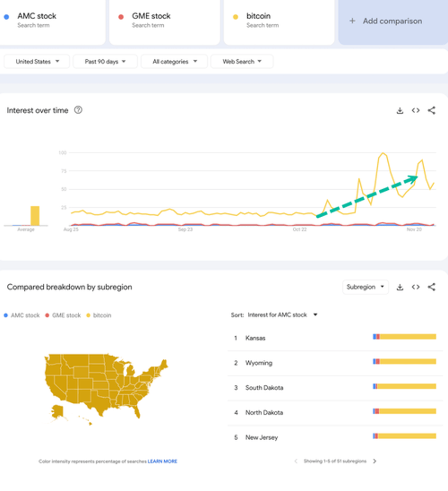
Task: Click the Wyoming interest comparison bar
Action: 405,362
